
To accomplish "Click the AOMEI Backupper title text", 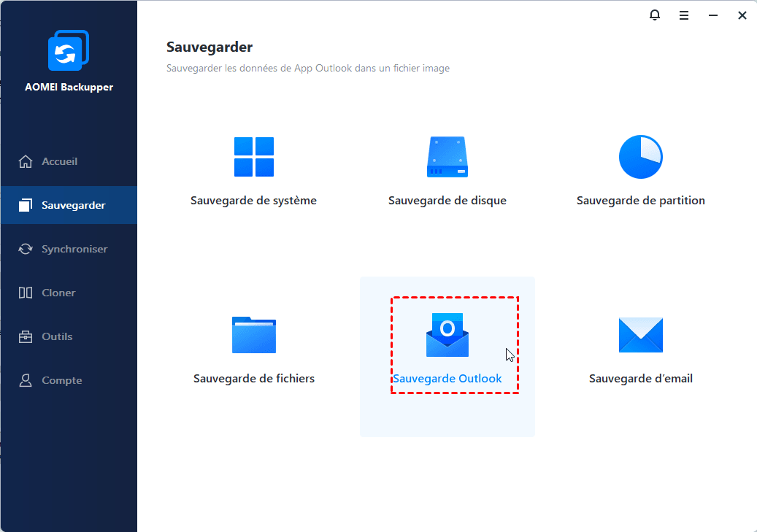I will [x=69, y=87].
